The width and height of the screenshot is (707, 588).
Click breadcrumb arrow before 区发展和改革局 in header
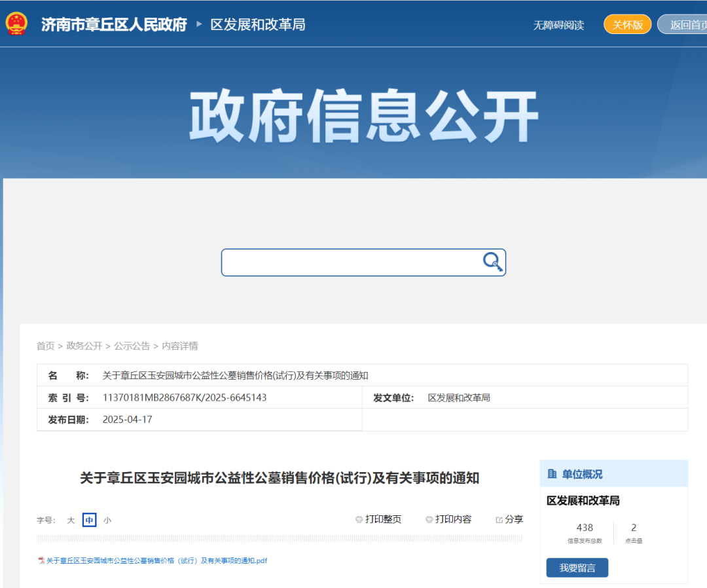199,24
